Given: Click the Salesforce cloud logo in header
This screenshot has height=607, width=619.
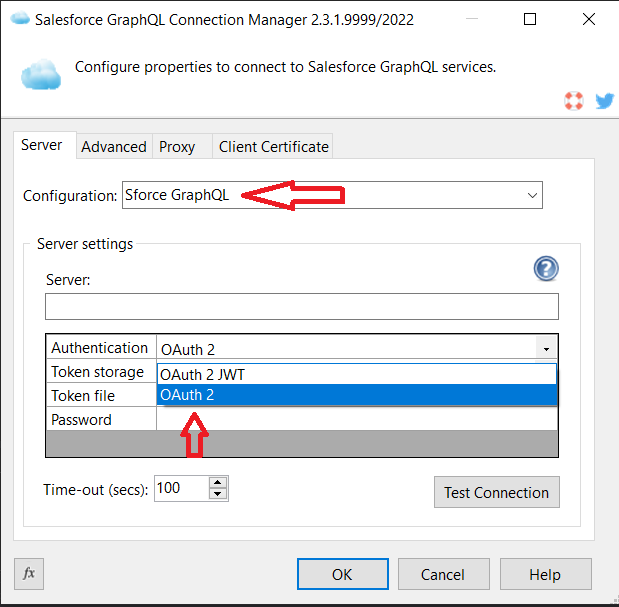Looking at the screenshot, I should (x=41, y=73).
